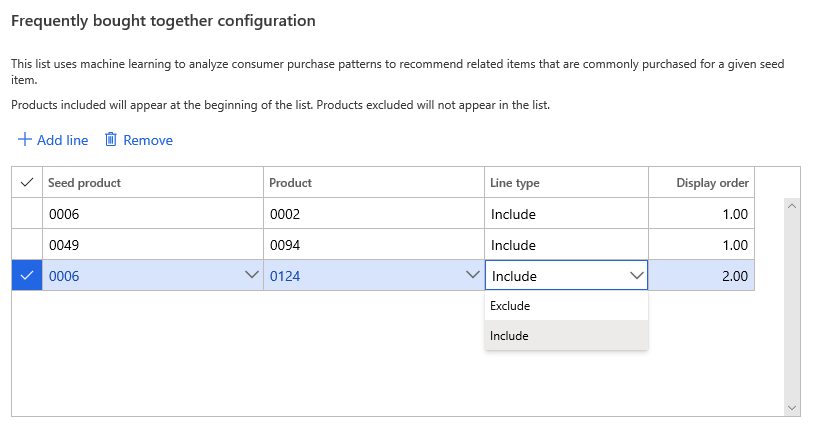Screen dimensions: 840x434
Task: Select first row checkbox for product 0002
Action: point(26,214)
